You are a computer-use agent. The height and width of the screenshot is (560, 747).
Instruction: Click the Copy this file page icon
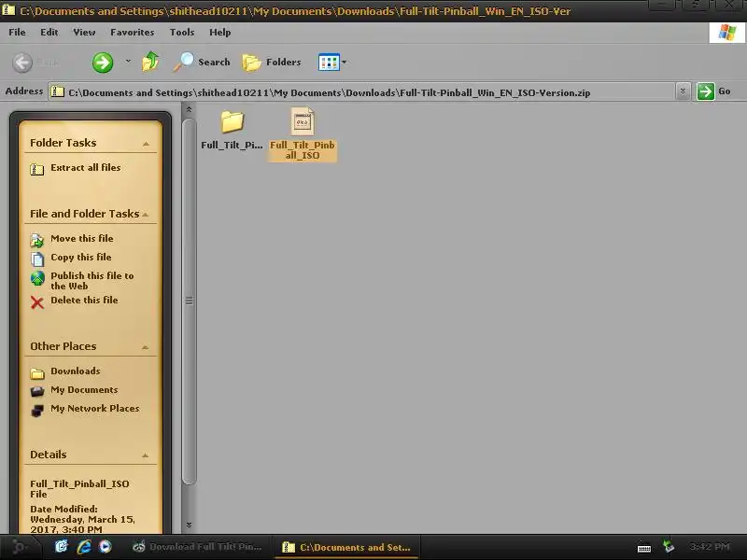[37, 259]
